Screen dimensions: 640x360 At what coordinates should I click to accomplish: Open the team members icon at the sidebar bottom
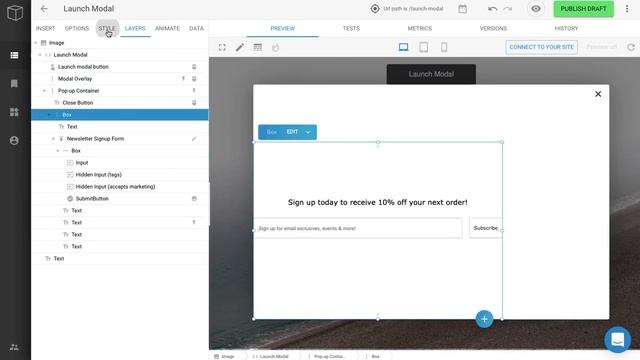coord(14,347)
